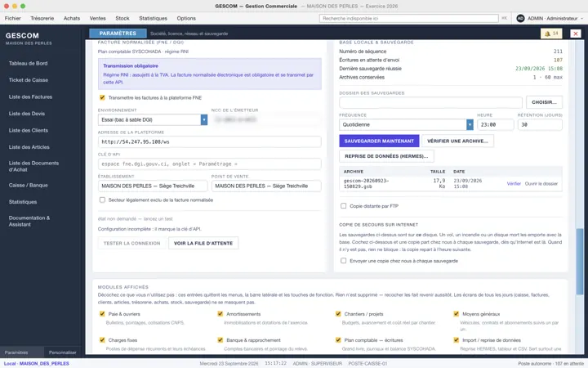Click POSTE-CAISSE-01 in the status bar
This screenshot has width=588, height=368.
(367, 363)
